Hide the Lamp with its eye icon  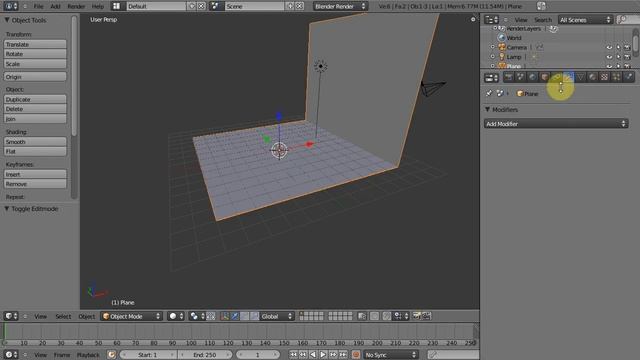609,57
